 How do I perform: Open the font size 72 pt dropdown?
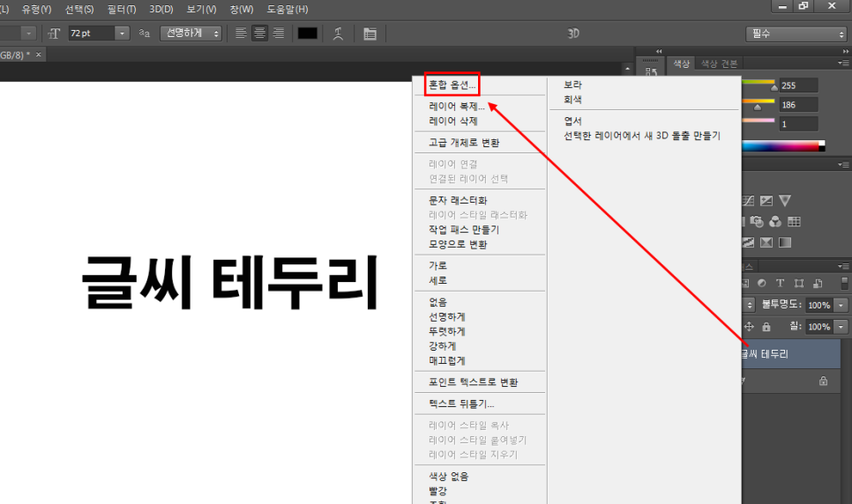coord(123,33)
